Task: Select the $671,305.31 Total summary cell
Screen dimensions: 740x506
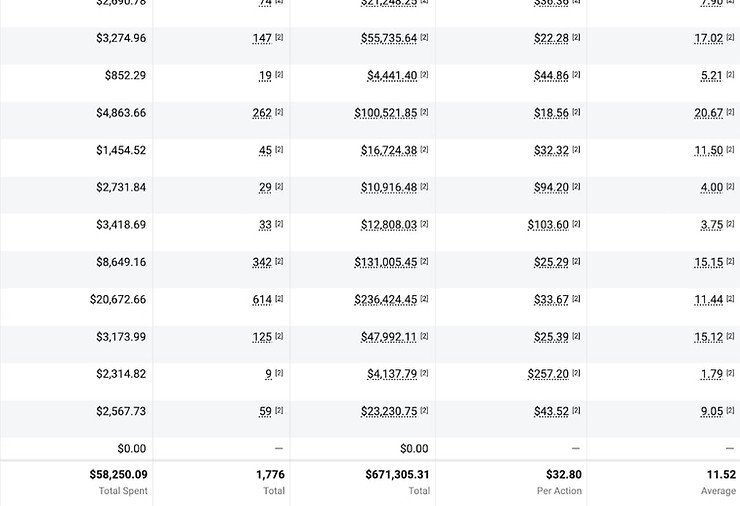Action: [397, 475]
